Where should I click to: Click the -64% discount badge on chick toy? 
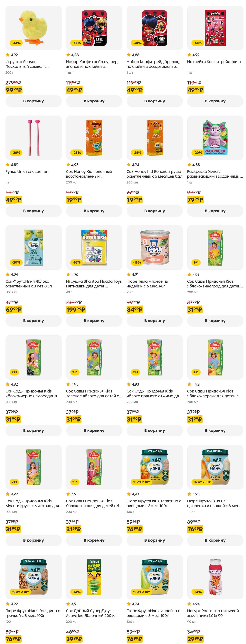16,43
